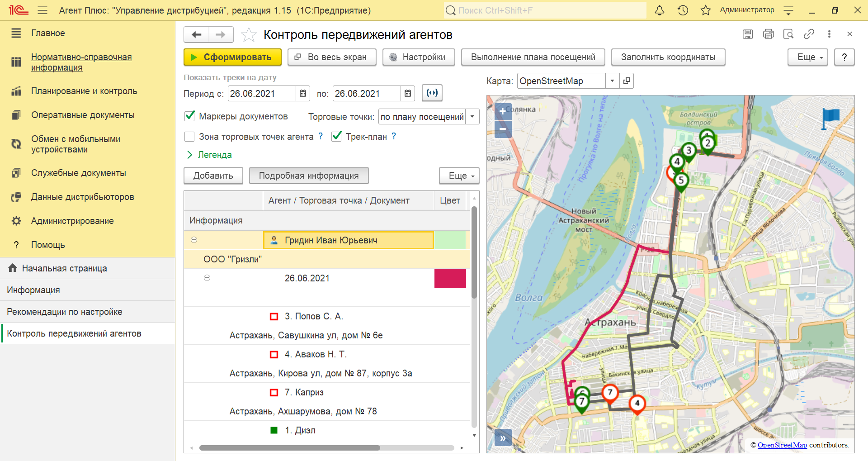Open Обмен с мобильными устройствами section
This screenshot has width=868, height=461.
click(x=75, y=144)
